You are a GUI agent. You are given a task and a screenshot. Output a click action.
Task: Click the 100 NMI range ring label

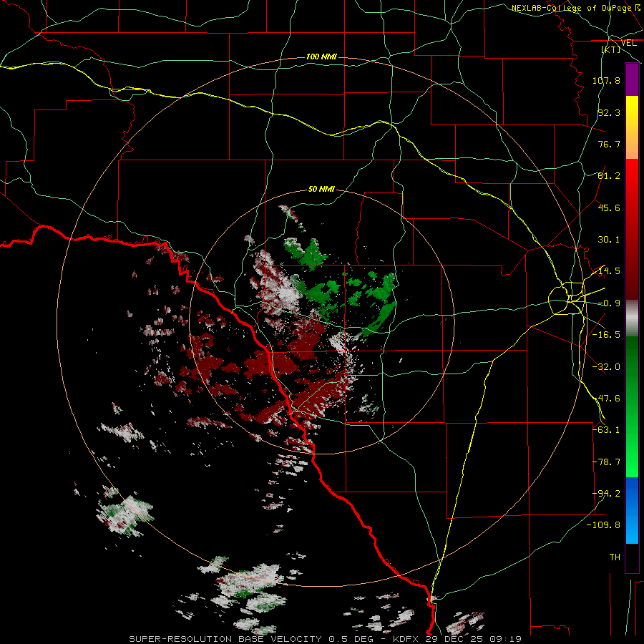pyautogui.click(x=321, y=57)
